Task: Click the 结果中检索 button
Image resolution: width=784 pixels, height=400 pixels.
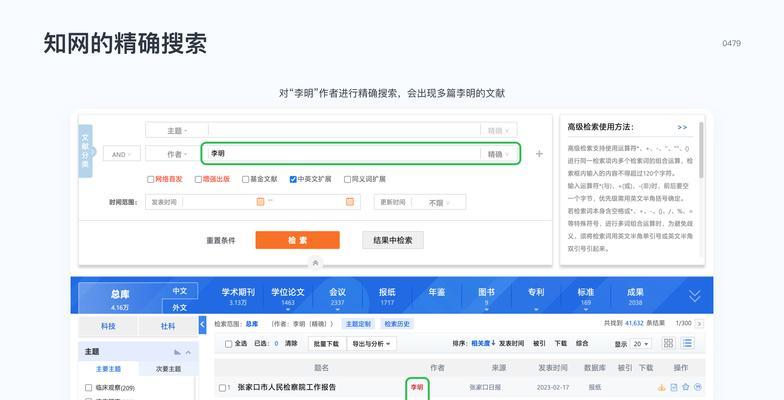Action: point(393,240)
